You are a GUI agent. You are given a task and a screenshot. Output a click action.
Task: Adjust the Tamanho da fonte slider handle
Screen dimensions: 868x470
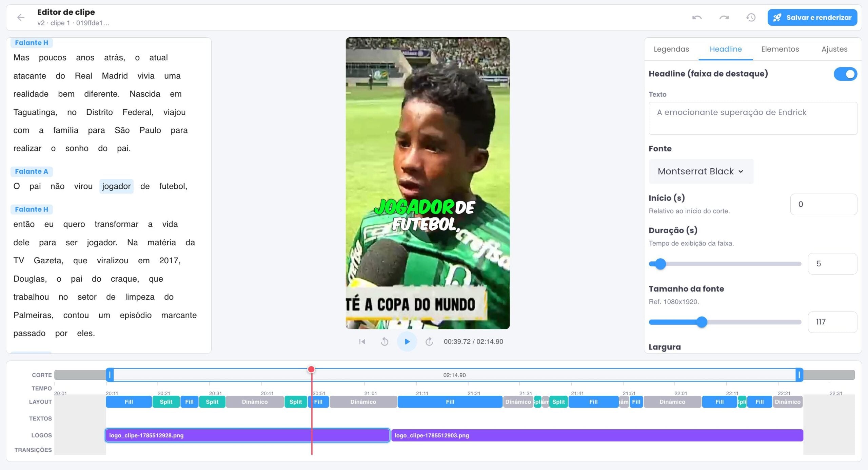point(702,322)
